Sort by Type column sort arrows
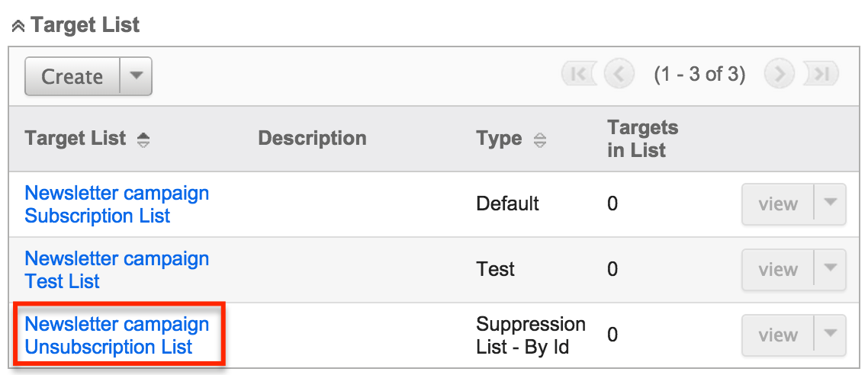868x375 pixels. click(x=540, y=139)
